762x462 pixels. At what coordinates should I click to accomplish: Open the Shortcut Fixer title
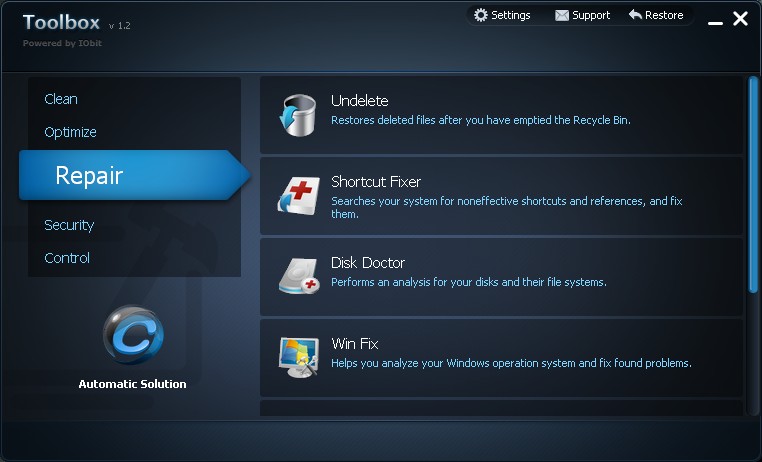376,182
